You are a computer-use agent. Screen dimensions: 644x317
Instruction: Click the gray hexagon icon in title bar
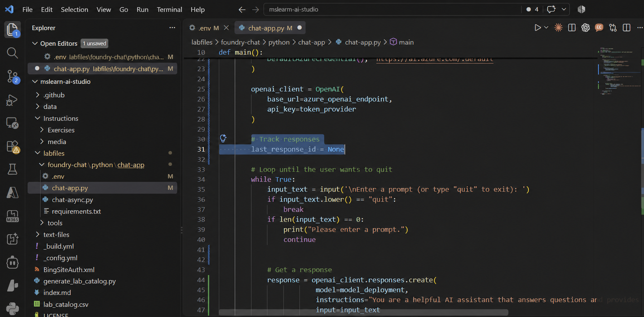pos(581,9)
